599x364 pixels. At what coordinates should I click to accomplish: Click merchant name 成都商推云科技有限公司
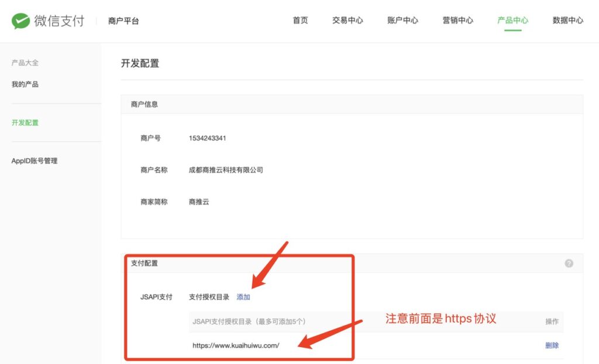tap(226, 170)
